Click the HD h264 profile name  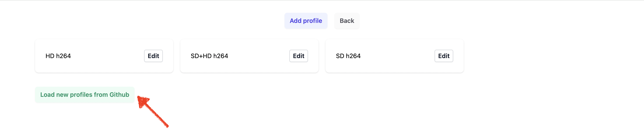click(x=58, y=56)
